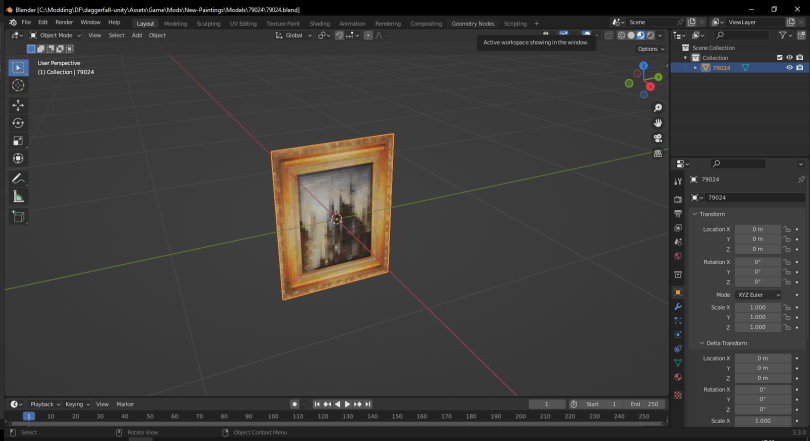The height and width of the screenshot is (441, 810).
Task: Toggle snapping magnet in the header
Action: click(x=339, y=35)
